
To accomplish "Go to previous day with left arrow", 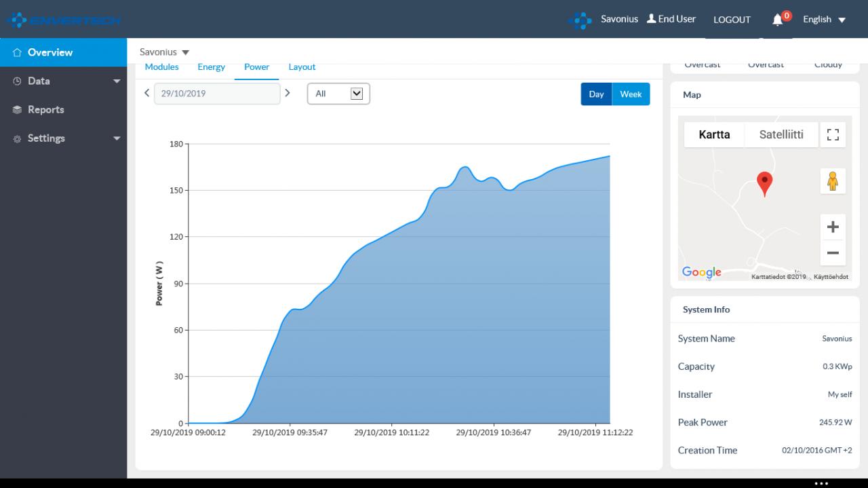I will tap(146, 93).
